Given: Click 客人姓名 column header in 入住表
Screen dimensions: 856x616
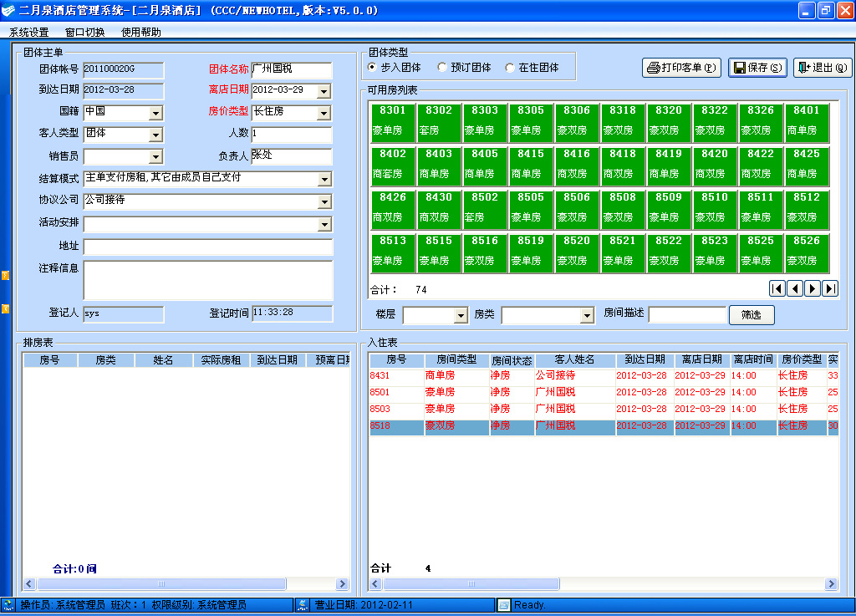Looking at the screenshot, I should [575, 360].
